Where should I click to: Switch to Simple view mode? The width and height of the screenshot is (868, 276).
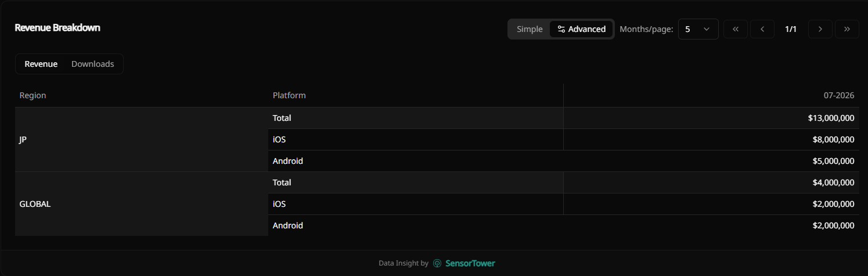coord(530,29)
